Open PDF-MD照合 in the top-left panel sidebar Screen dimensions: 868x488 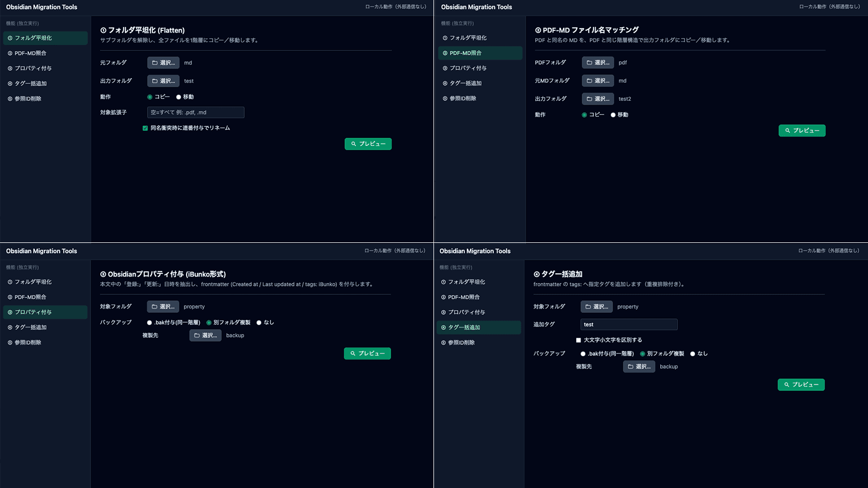point(46,53)
